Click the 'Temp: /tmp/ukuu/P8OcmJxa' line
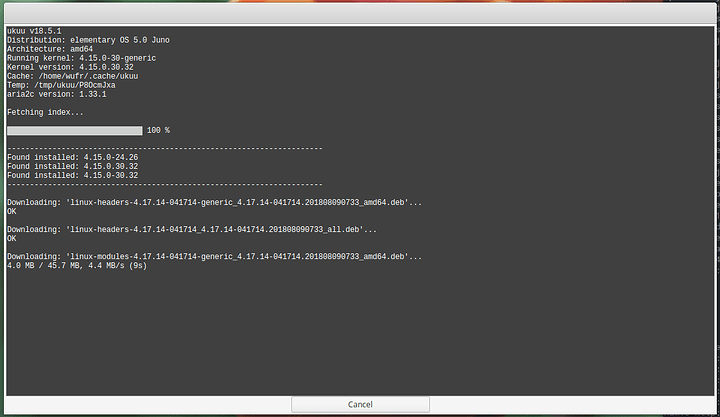Viewport: 720px width, 417px height. point(61,85)
